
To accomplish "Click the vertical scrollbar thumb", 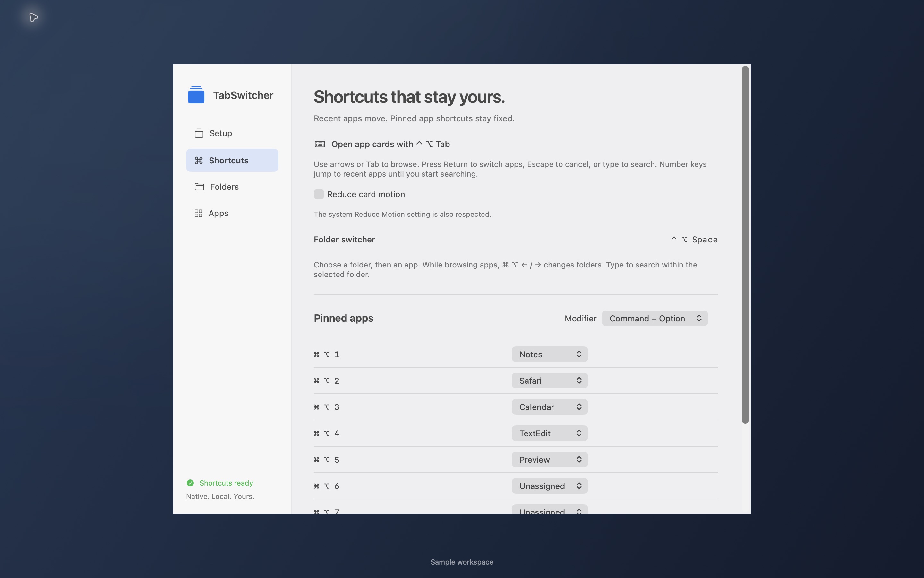I will [745, 245].
